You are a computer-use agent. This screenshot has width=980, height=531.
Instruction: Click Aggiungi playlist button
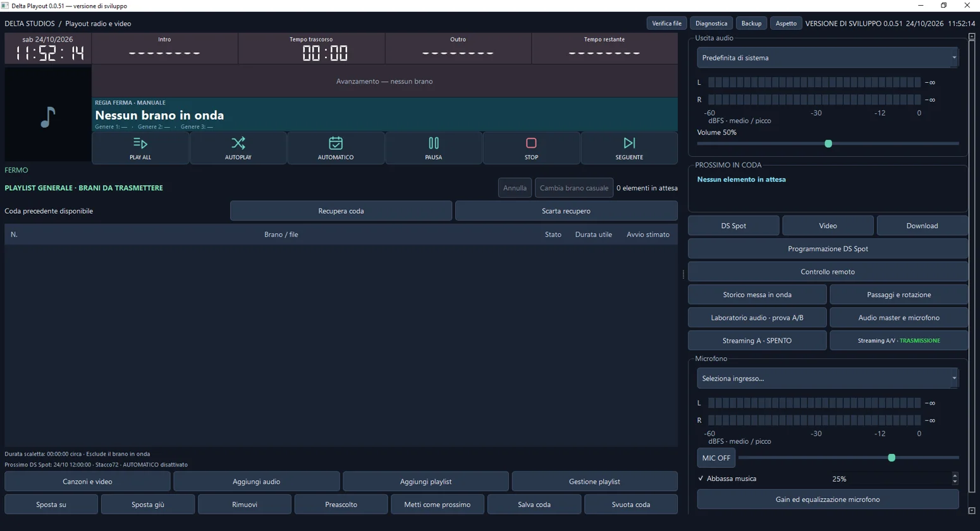click(426, 481)
